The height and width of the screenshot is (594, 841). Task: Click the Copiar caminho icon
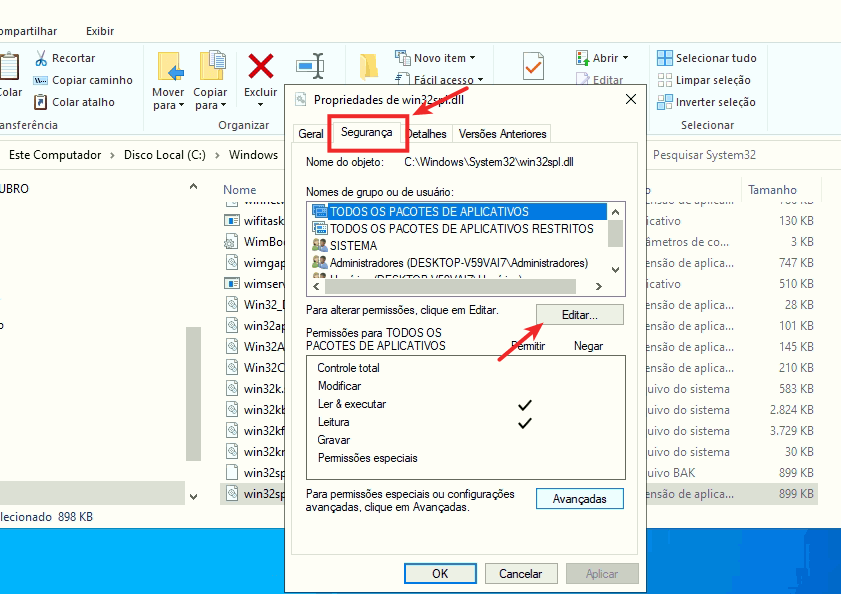pyautogui.click(x=40, y=80)
